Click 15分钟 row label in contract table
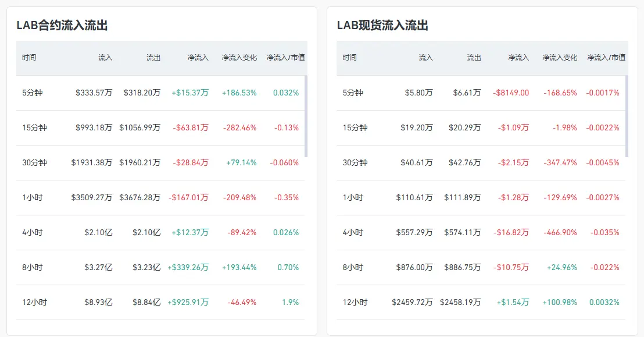Image resolution: width=644 pixels, height=337 pixels. point(34,127)
